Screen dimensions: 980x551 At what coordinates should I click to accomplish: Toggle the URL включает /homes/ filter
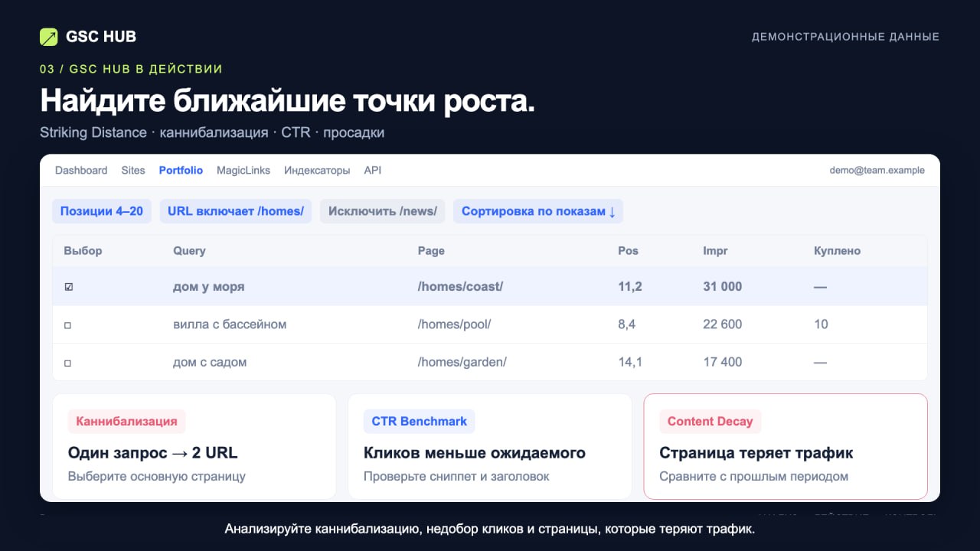click(236, 211)
